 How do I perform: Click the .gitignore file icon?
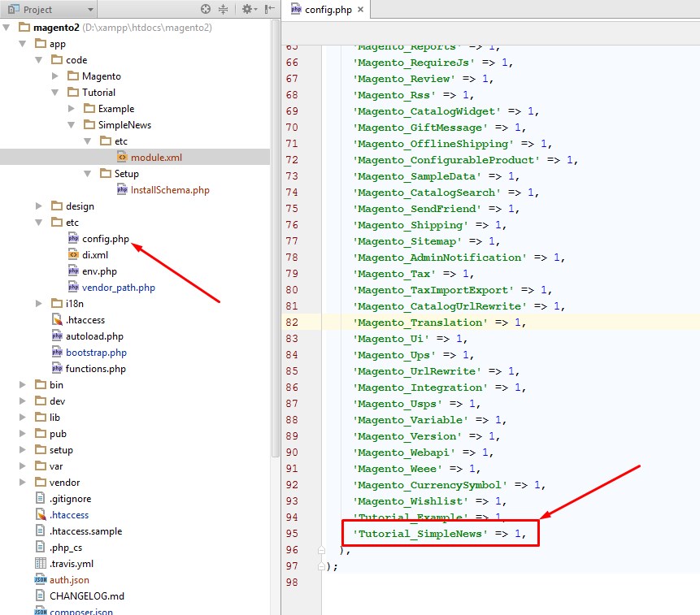[40, 498]
